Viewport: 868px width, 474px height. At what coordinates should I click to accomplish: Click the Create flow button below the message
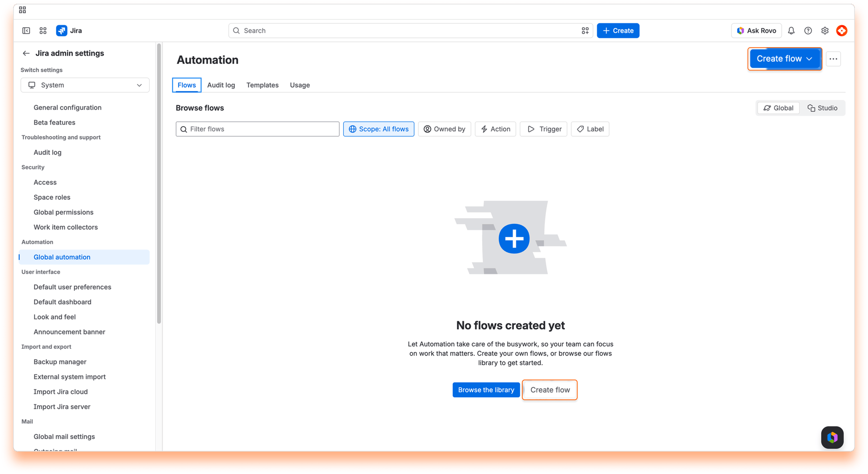click(x=550, y=390)
